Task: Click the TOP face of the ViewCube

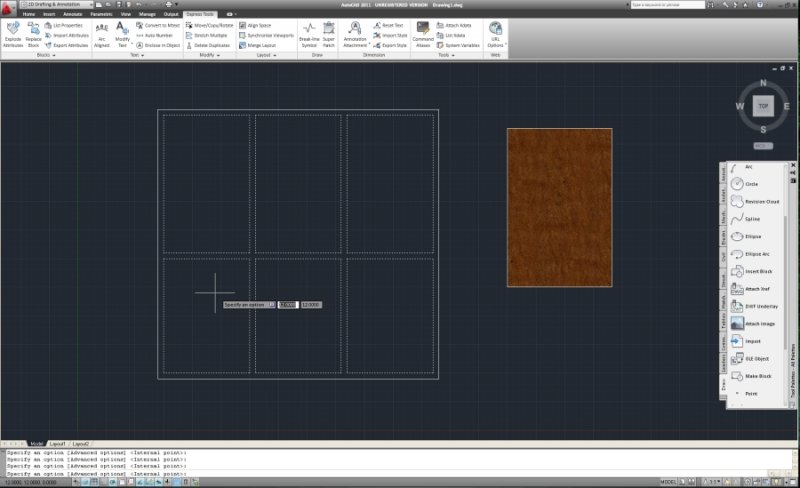Action: pyautogui.click(x=763, y=106)
